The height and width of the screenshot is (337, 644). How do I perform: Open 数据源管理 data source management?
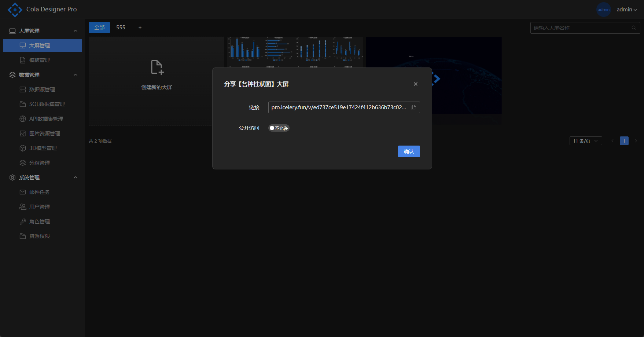tap(42, 89)
